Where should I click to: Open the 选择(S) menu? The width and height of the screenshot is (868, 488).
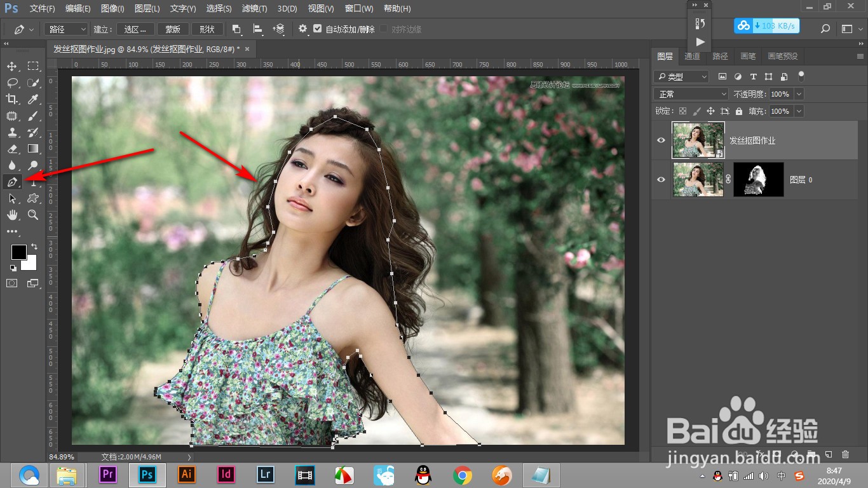pos(219,9)
